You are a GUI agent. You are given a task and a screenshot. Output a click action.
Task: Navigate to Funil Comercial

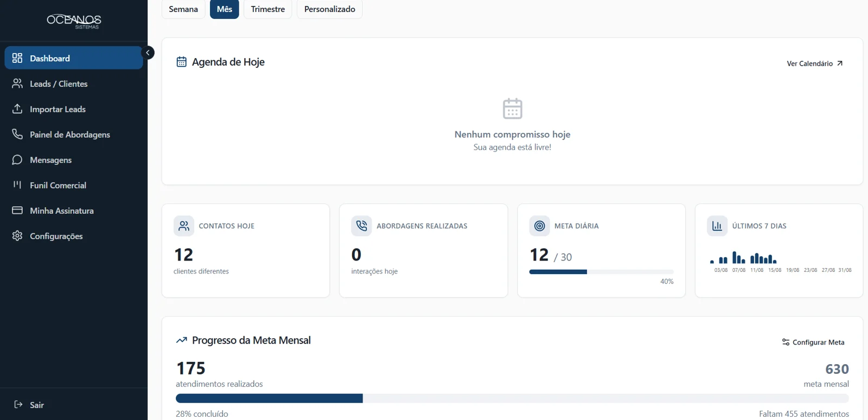click(74, 185)
